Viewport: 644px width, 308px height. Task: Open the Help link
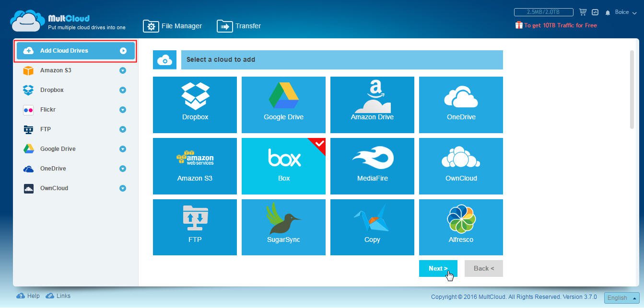(x=28, y=296)
